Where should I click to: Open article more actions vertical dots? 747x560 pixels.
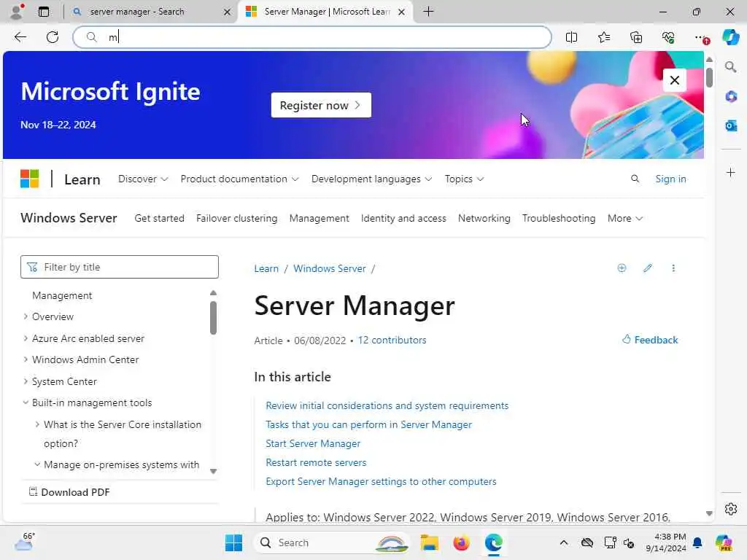673,268
